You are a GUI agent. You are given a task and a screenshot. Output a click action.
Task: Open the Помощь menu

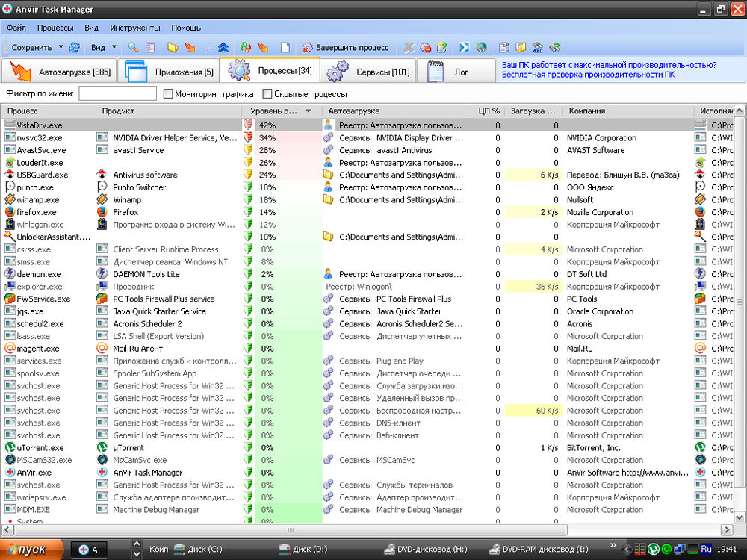[186, 28]
